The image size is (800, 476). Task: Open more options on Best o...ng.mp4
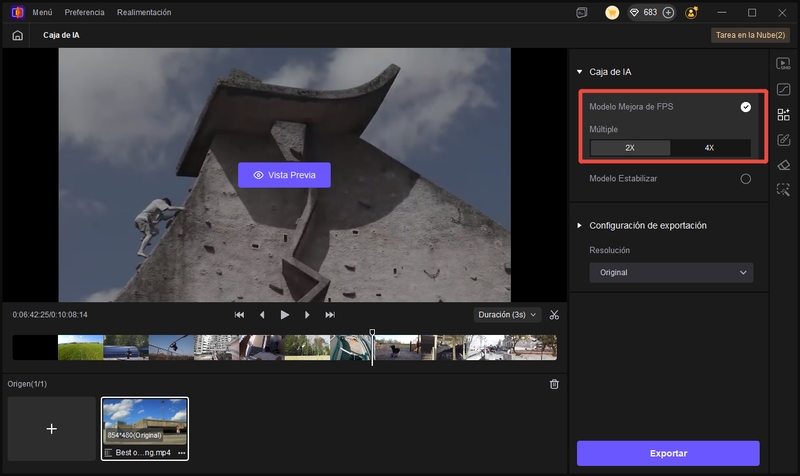(181, 453)
